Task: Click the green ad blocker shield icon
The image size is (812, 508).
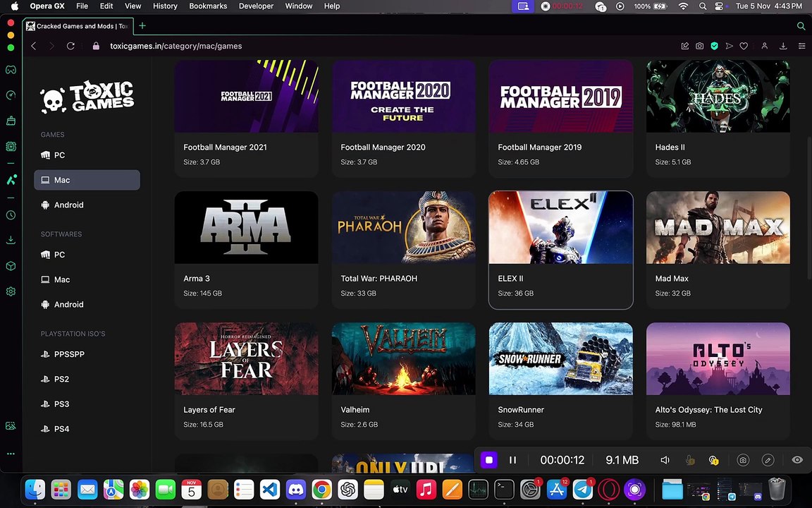Action: point(714,46)
